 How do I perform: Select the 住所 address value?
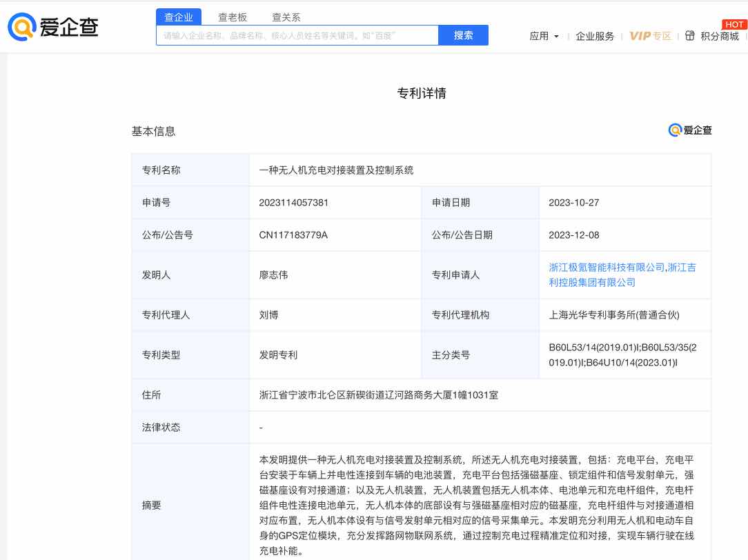click(378, 395)
